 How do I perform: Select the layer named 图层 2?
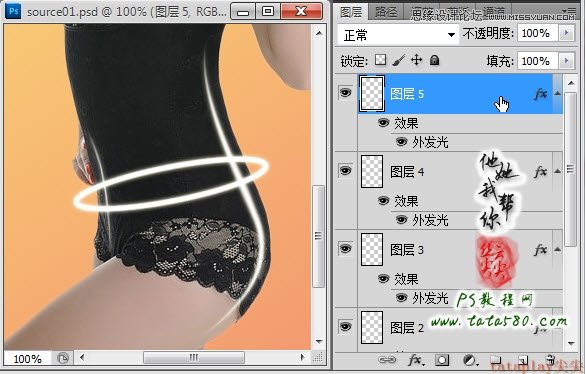pyautogui.click(x=407, y=328)
